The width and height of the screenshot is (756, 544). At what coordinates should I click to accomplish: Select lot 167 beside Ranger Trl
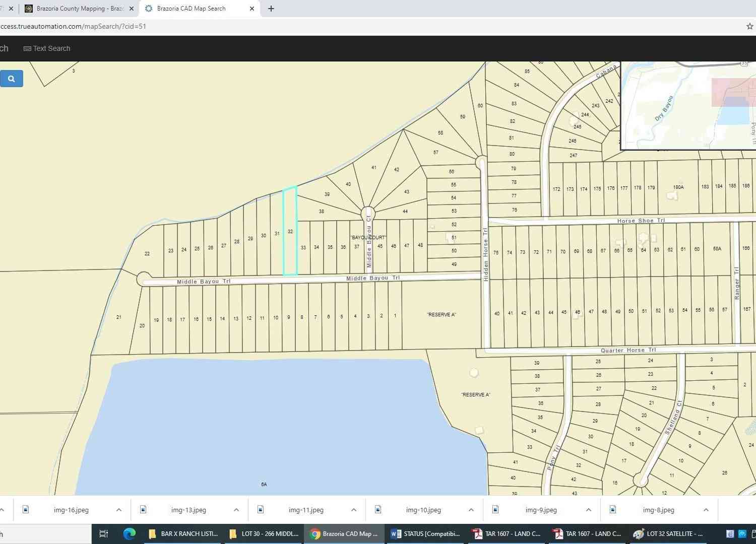point(746,309)
